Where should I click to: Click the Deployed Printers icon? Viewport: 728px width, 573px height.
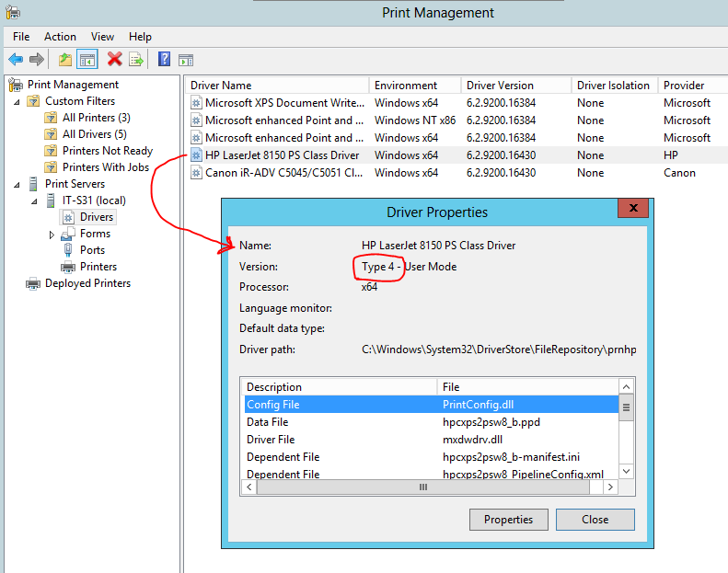click(x=33, y=283)
